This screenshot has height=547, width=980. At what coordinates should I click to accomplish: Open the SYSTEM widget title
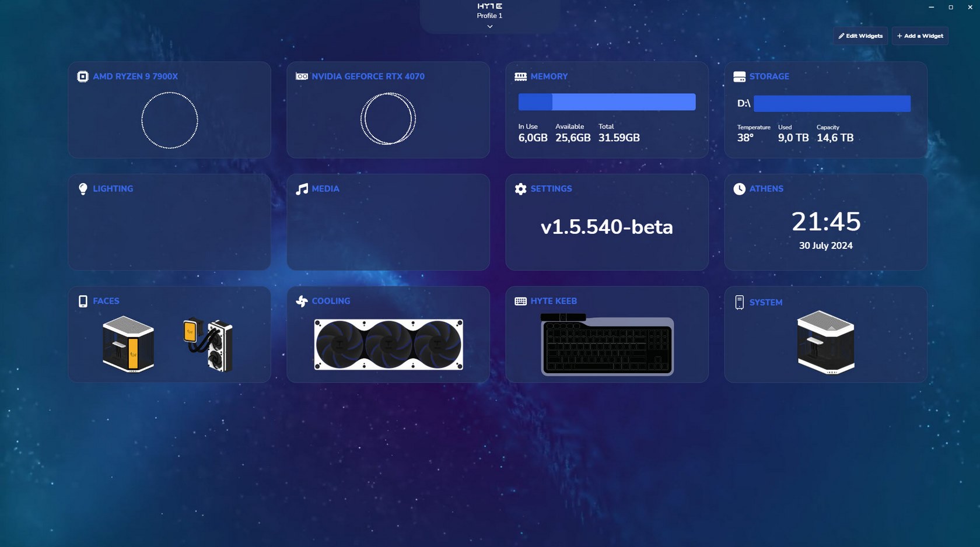coord(766,303)
